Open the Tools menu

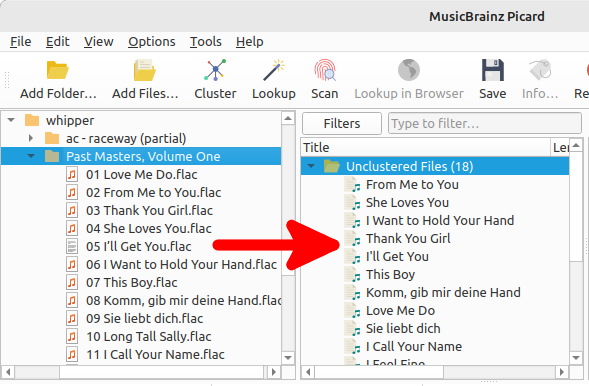[x=205, y=42]
